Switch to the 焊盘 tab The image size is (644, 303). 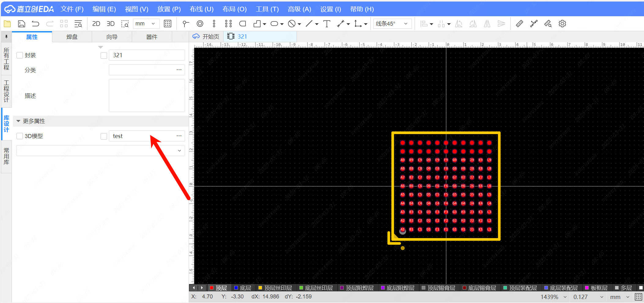72,37
